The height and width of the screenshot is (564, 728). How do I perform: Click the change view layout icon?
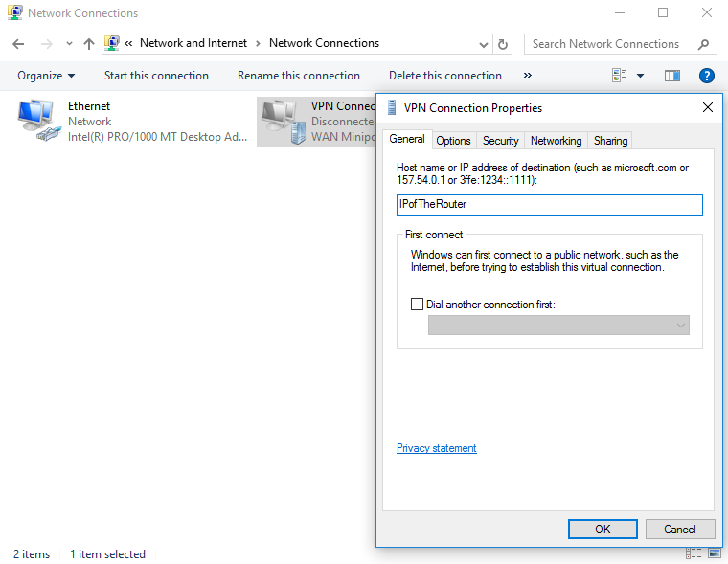point(619,76)
